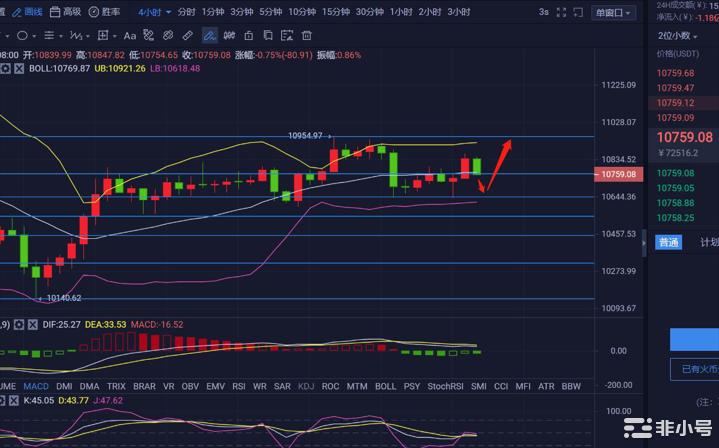719x448 pixels.
Task: Open the 胜率 win-rate gauge
Action: coord(104,12)
